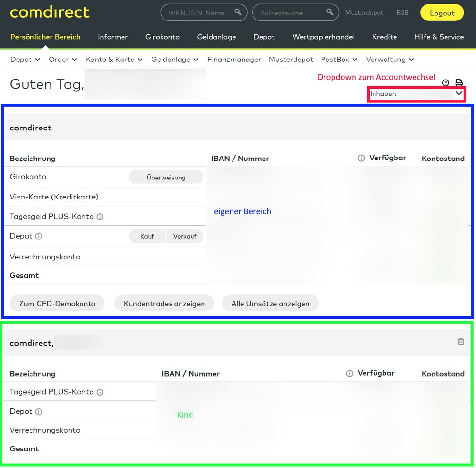Switch to the Wertpapierhandel tab
The image size is (476, 468).
coord(324,37)
